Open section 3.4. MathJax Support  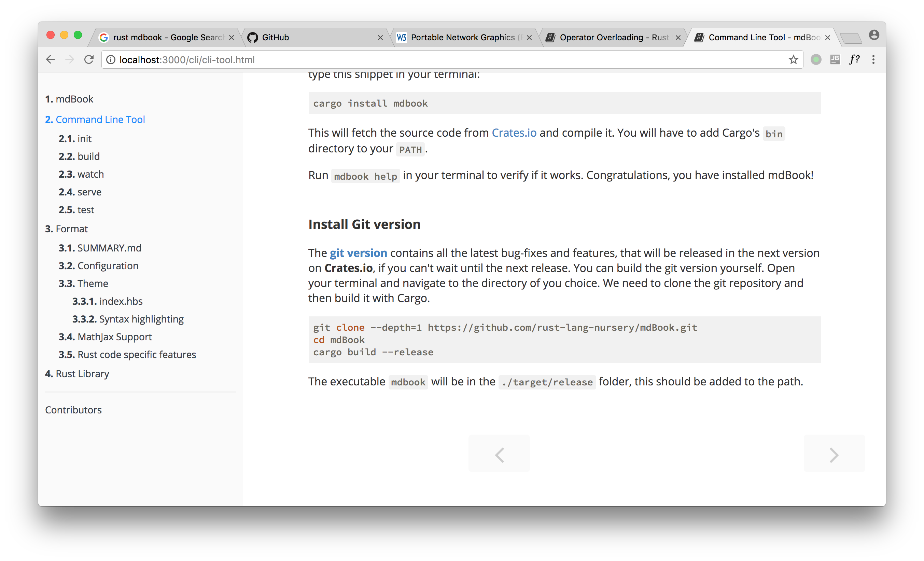[105, 337]
